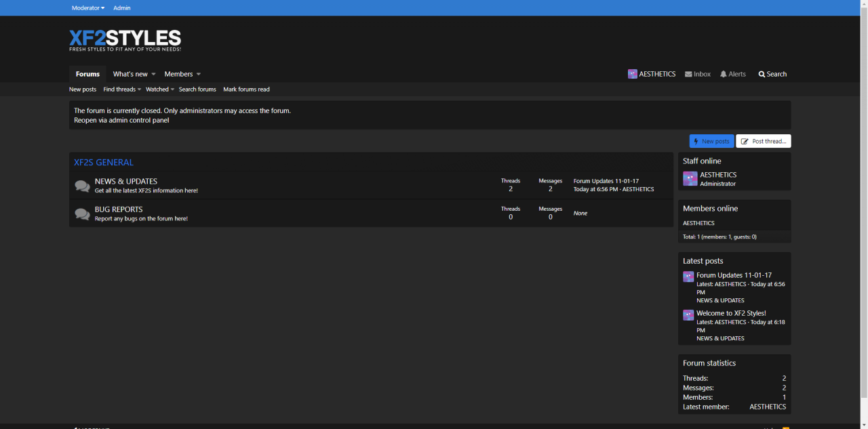Click AESTHETICS avatar in the navigation bar

(x=632, y=74)
